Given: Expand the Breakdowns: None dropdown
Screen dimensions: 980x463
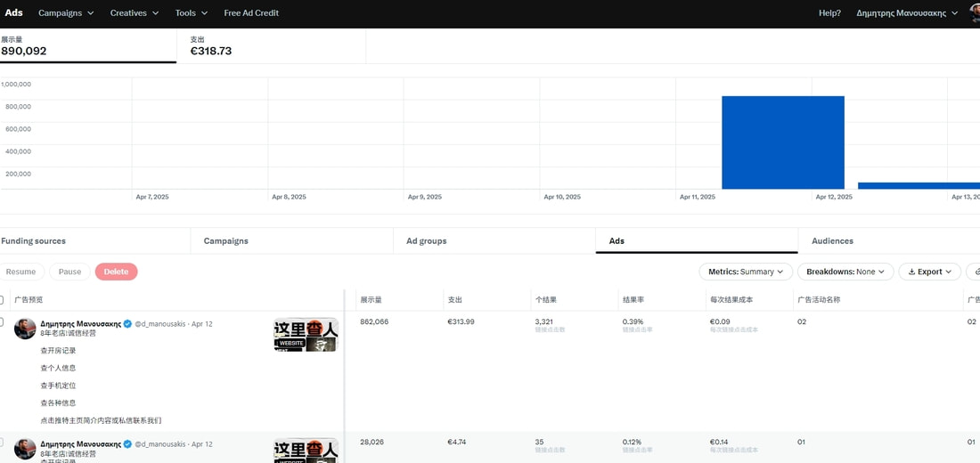Looking at the screenshot, I should pos(845,272).
